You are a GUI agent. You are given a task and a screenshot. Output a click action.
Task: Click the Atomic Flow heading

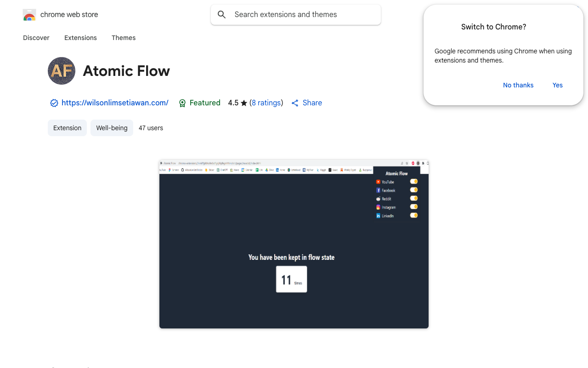126,71
